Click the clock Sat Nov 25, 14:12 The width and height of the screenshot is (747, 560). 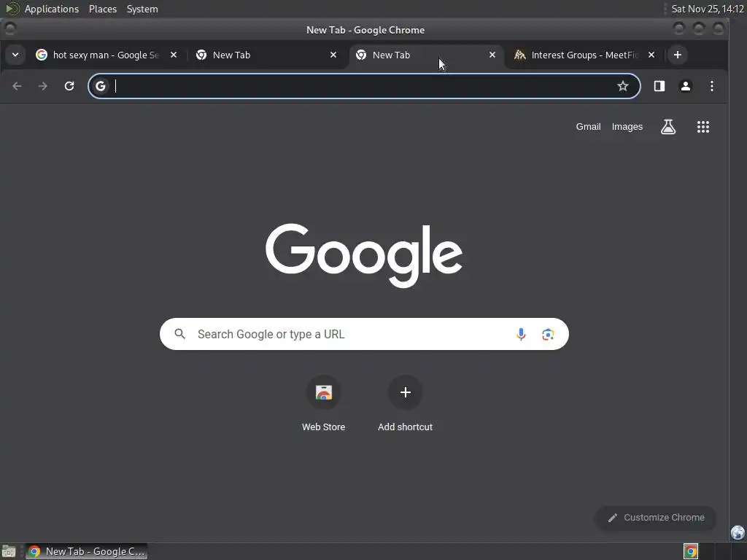(x=708, y=9)
